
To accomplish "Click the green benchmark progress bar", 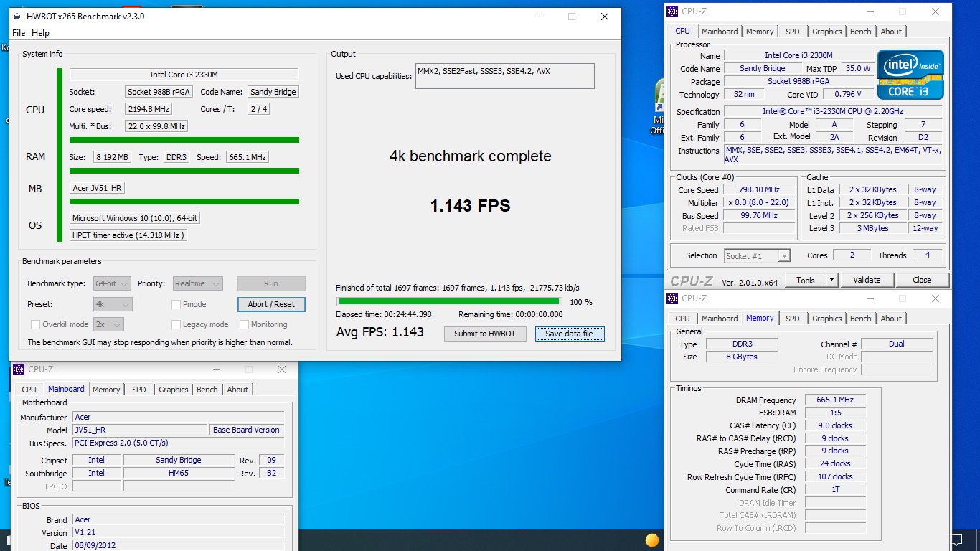I will [449, 302].
